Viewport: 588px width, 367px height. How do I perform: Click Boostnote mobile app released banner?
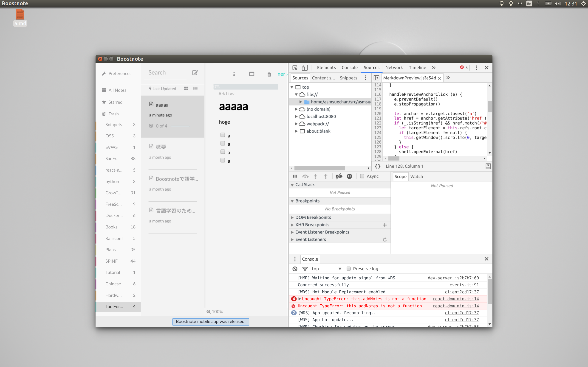[211, 322]
